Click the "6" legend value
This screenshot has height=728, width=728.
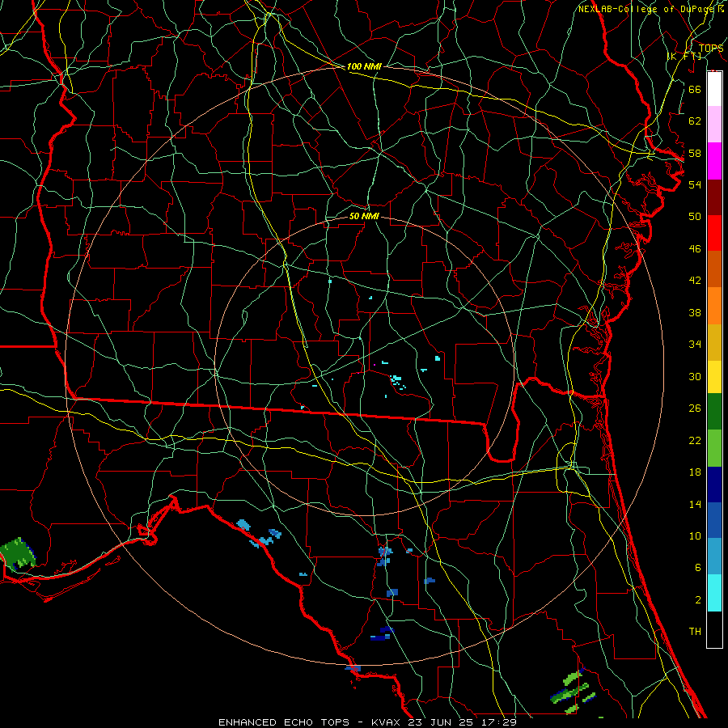point(697,568)
